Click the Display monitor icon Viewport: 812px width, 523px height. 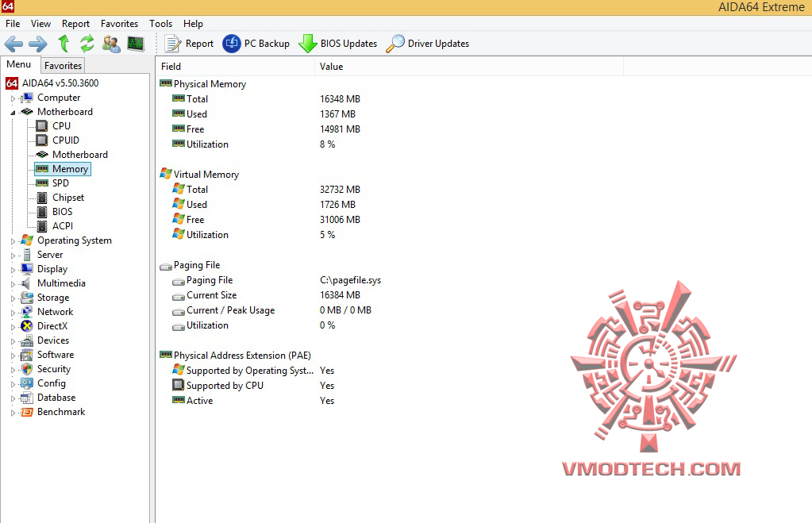pos(27,269)
